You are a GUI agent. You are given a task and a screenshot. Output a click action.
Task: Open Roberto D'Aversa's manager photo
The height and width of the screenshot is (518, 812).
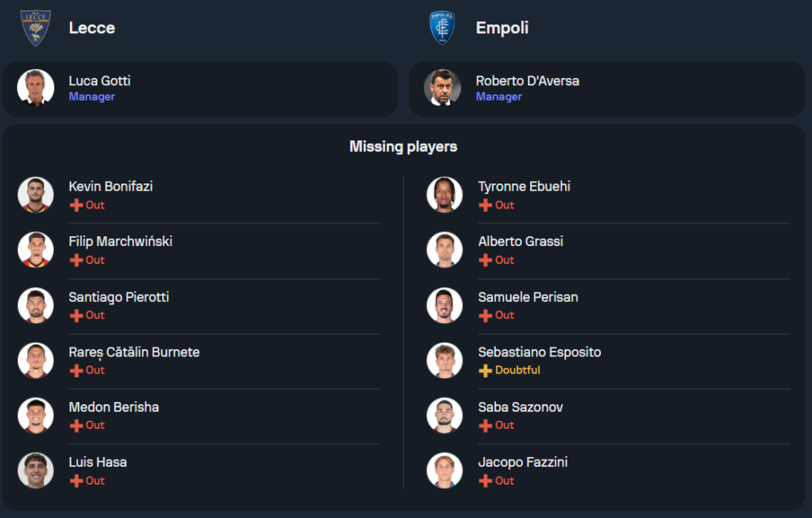(x=443, y=88)
